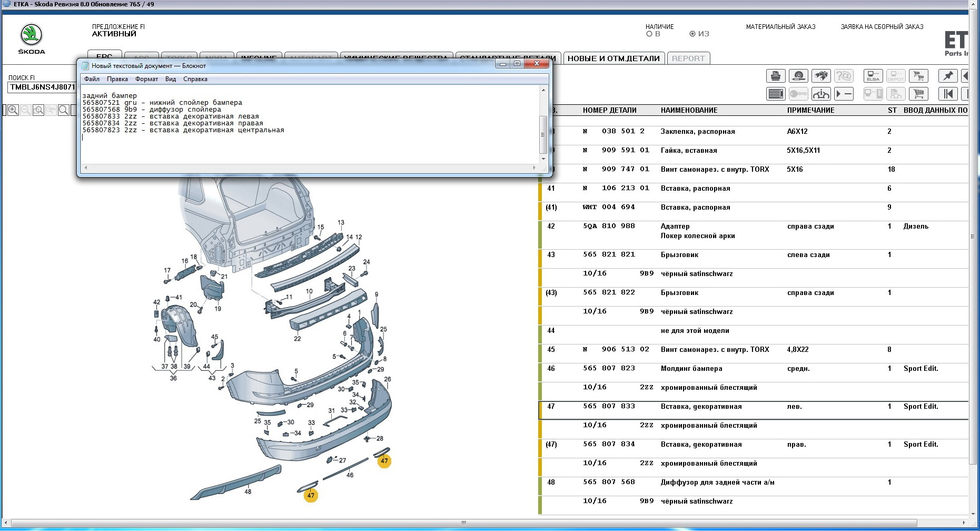Click the single shopping cart icon

[918, 94]
